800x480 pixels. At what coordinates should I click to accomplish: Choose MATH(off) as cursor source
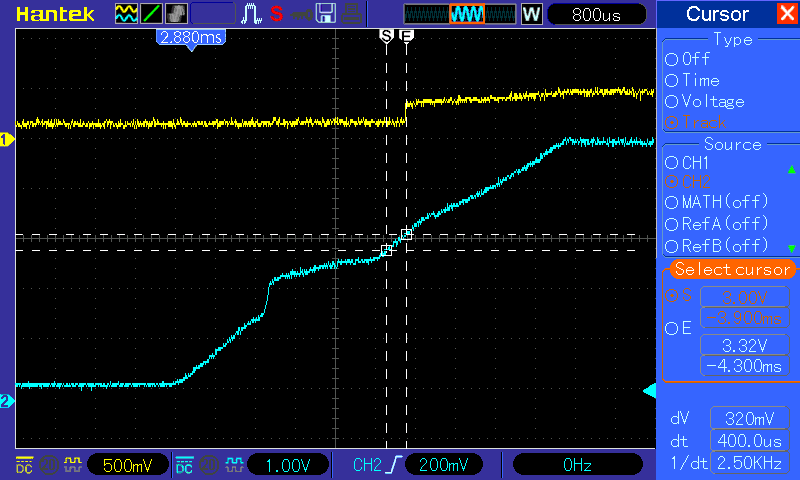pos(717,202)
